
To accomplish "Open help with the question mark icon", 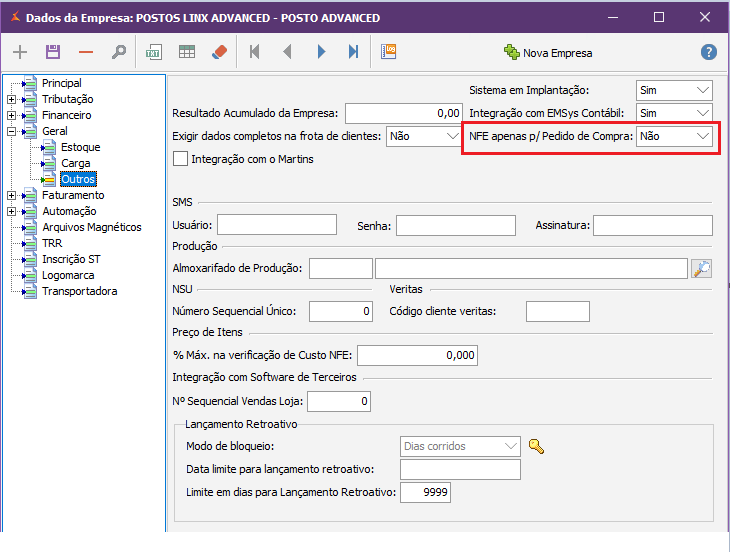I will tap(709, 52).
